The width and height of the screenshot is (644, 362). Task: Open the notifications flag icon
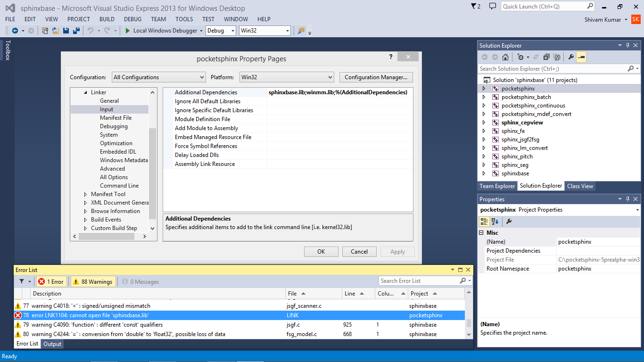pyautogui.click(x=474, y=6)
